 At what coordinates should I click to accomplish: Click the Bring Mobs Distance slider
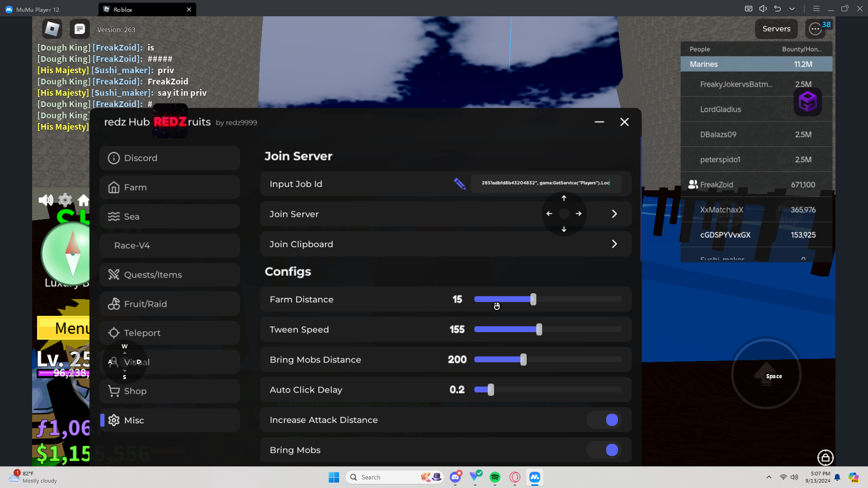tap(547, 360)
